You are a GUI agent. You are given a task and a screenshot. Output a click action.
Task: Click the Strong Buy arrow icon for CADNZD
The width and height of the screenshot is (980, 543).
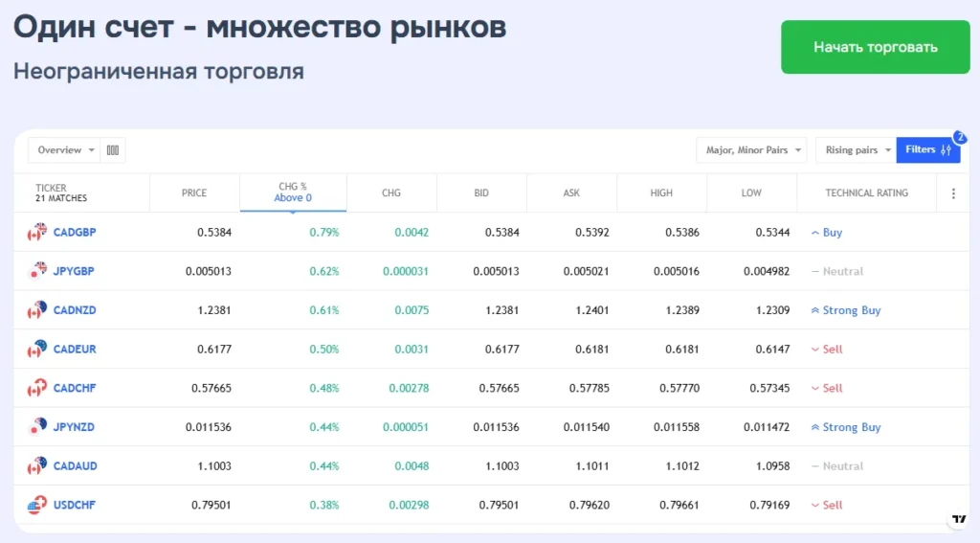click(815, 310)
